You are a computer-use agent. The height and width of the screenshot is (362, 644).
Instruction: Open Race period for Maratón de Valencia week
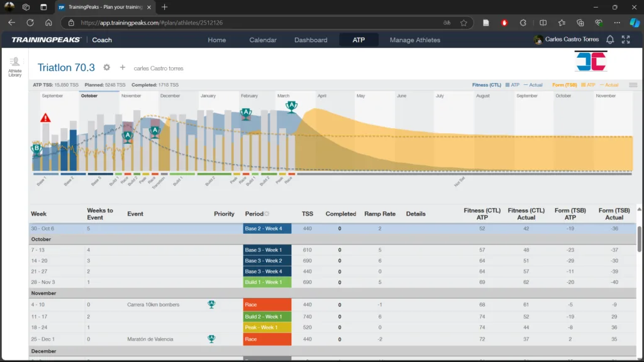(267, 339)
